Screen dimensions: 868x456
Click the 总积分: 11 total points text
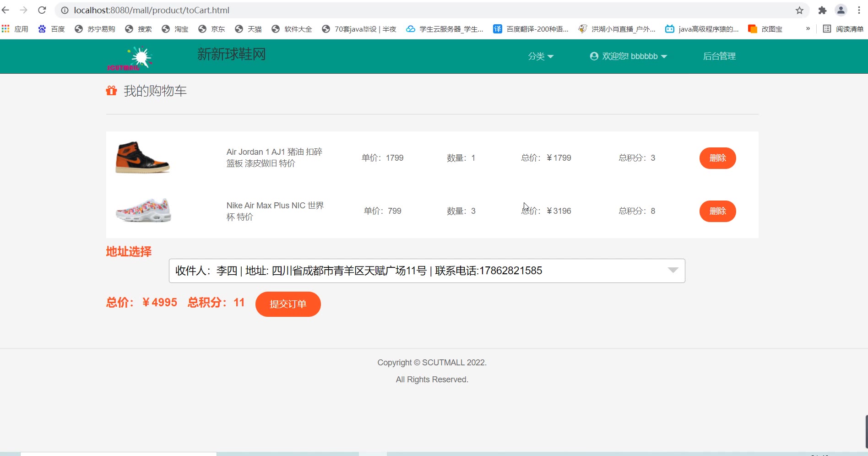[x=216, y=303]
